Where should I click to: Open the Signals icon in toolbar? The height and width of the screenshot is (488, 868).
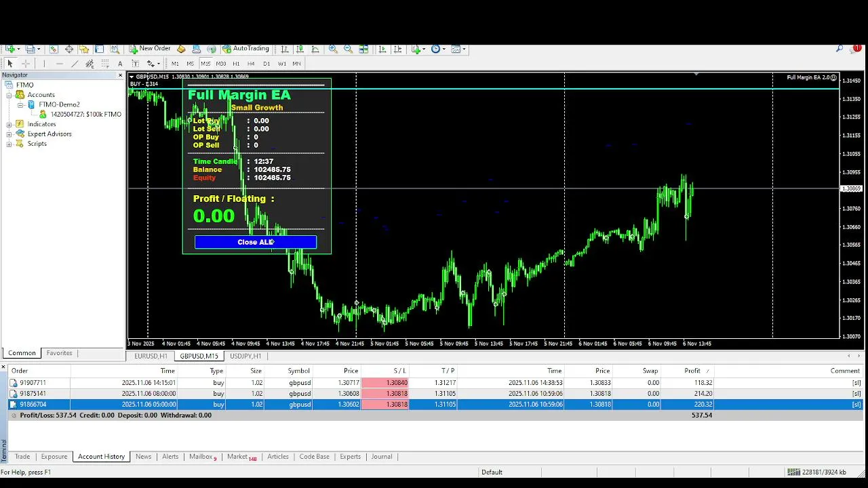(212, 49)
